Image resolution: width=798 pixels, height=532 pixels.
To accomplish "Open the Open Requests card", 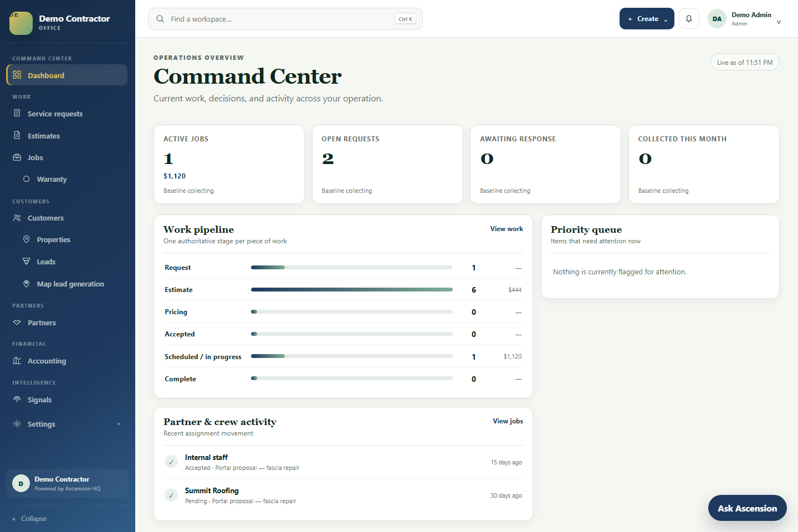I will [387, 164].
